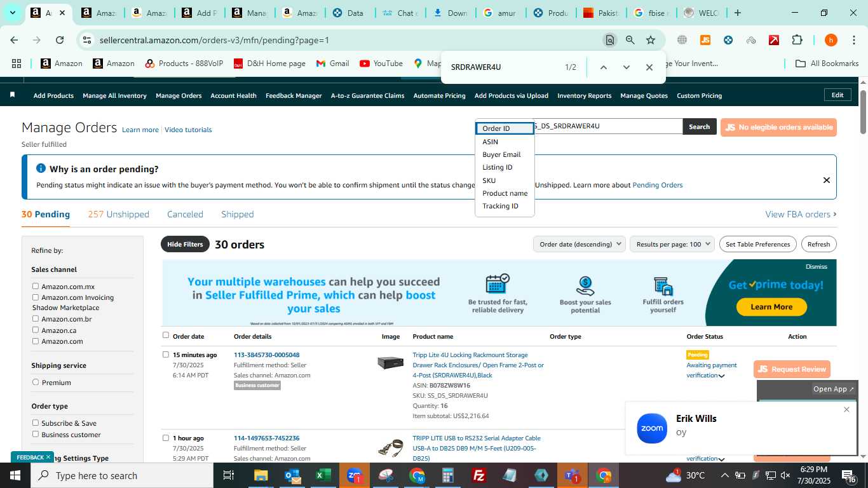This screenshot has width=868, height=488.
Task: Open Manage All Inventory menu
Action: pyautogui.click(x=114, y=95)
